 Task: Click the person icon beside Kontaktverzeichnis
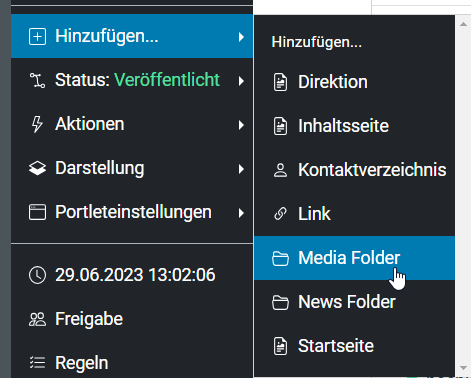[280, 170]
